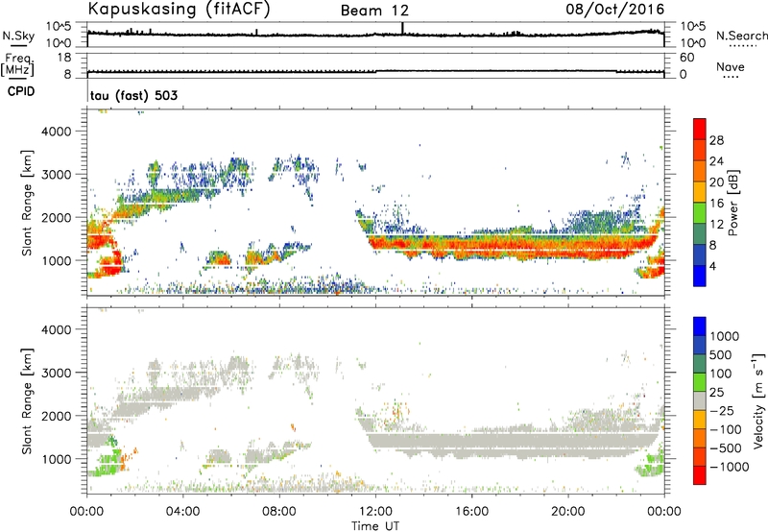Click the 3000 range label on velocity panel
The image size is (768, 532).
pos(57,373)
